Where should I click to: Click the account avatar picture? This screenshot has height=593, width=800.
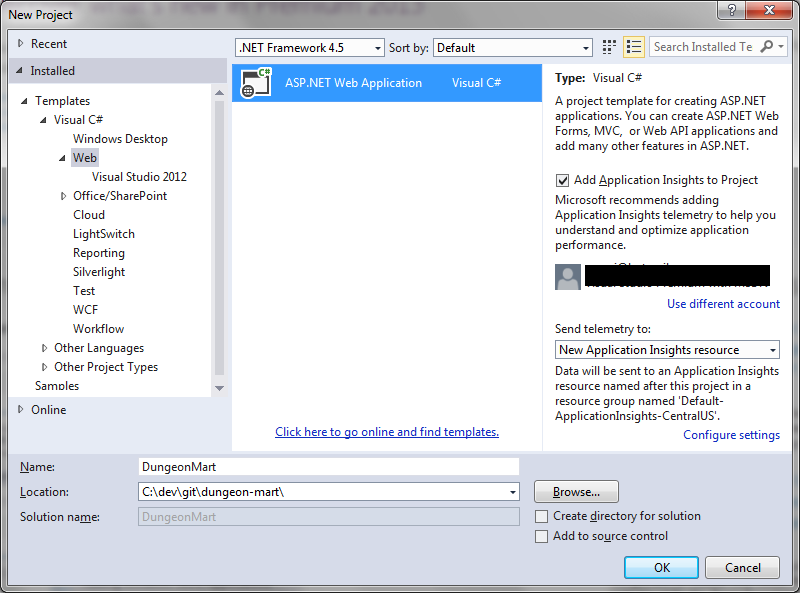(568, 277)
